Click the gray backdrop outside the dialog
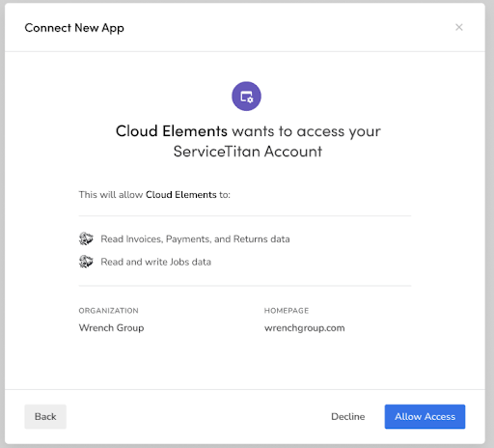This screenshot has height=448, width=494. tap(490, 225)
